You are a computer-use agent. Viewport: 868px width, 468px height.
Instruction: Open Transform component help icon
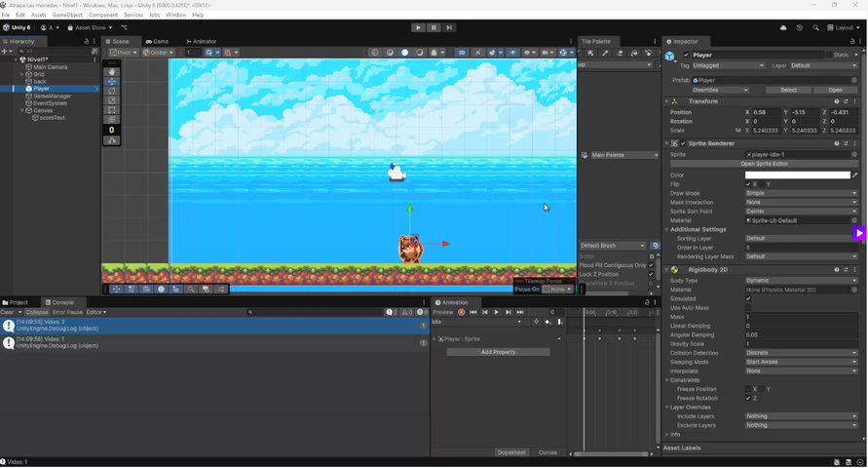pos(837,101)
